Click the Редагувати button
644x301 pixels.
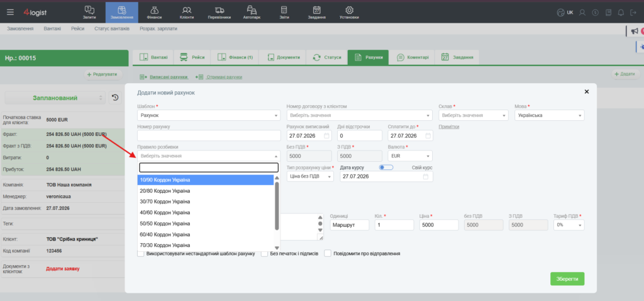(103, 74)
